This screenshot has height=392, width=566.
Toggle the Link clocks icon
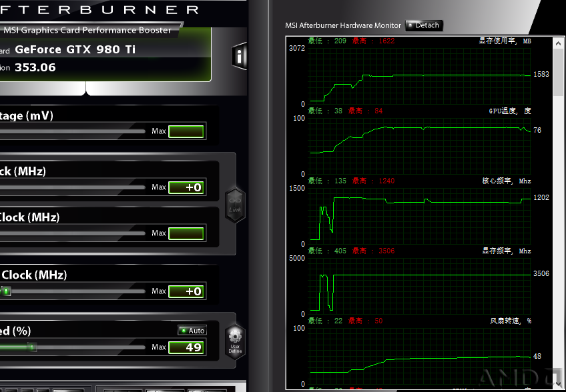[235, 205]
